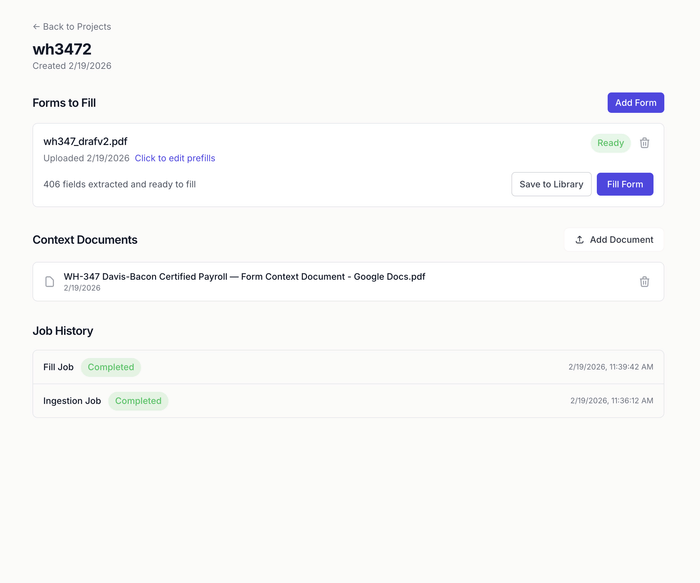This screenshot has height=583, width=700.
Task: Click the Completed badge for Ingestion Job
Action: (138, 401)
